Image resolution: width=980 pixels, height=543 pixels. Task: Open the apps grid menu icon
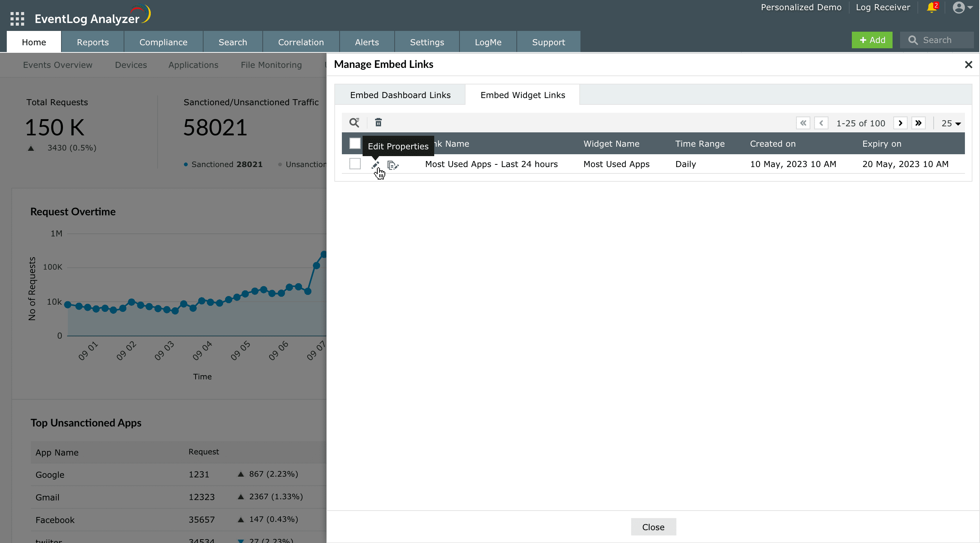(x=17, y=18)
